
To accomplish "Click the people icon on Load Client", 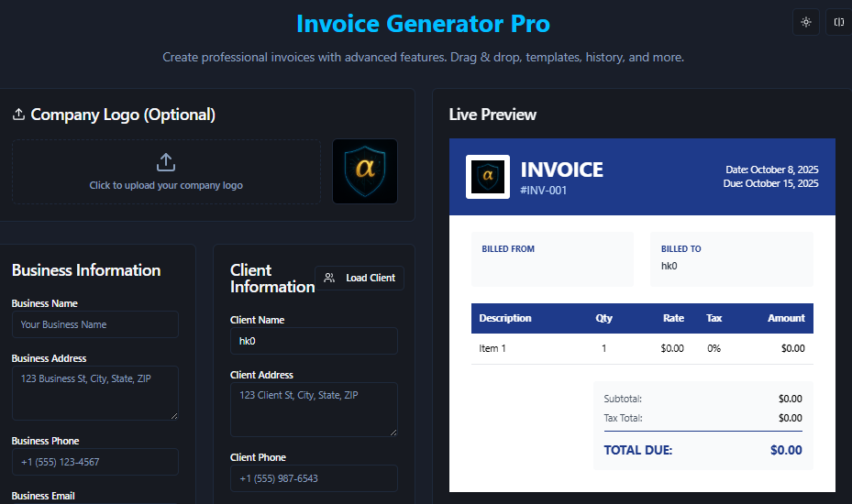I will tap(329, 278).
